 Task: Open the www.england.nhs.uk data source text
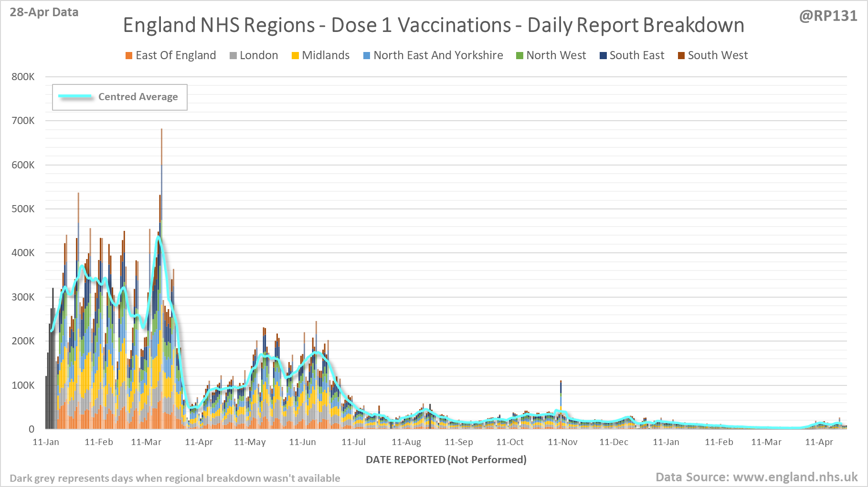coord(795,477)
